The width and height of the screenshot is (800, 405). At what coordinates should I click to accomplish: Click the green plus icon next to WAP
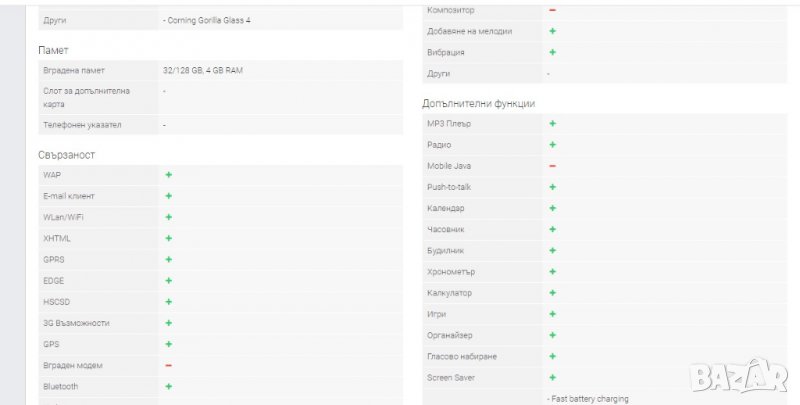168,175
